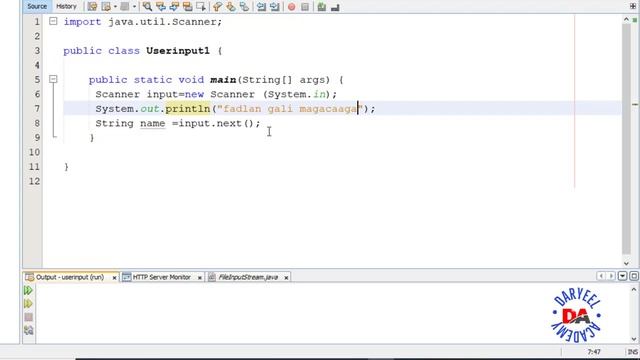Stop the running build in Output
640x360 pixels.
(x=28, y=317)
